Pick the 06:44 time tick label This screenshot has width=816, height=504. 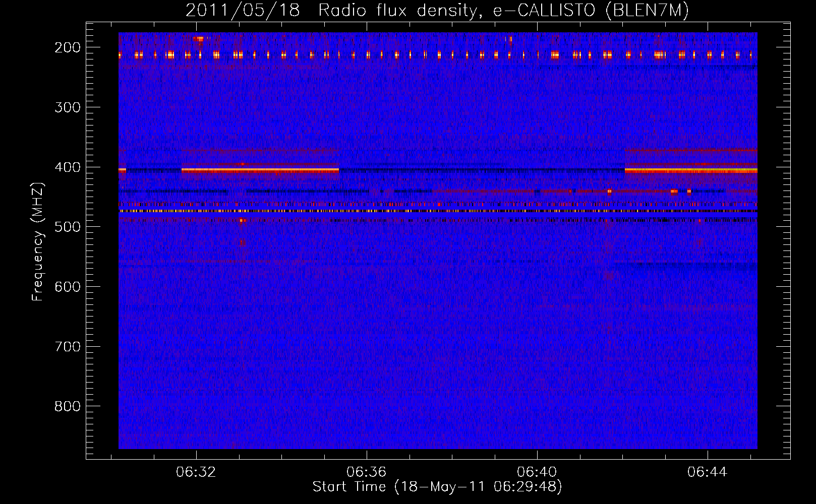pyautogui.click(x=707, y=472)
